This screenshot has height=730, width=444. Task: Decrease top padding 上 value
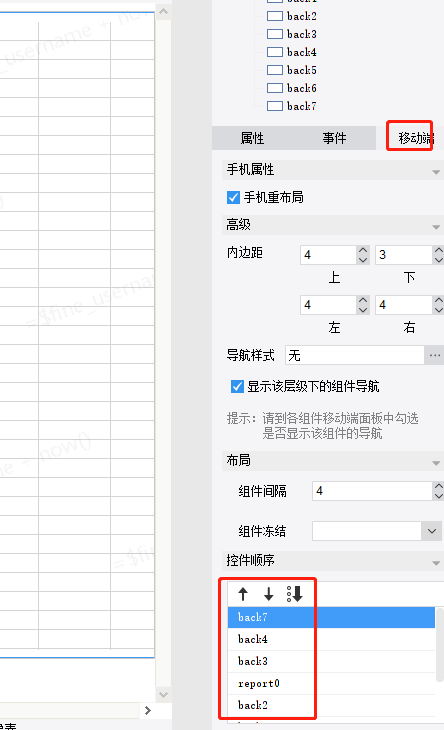(363, 259)
